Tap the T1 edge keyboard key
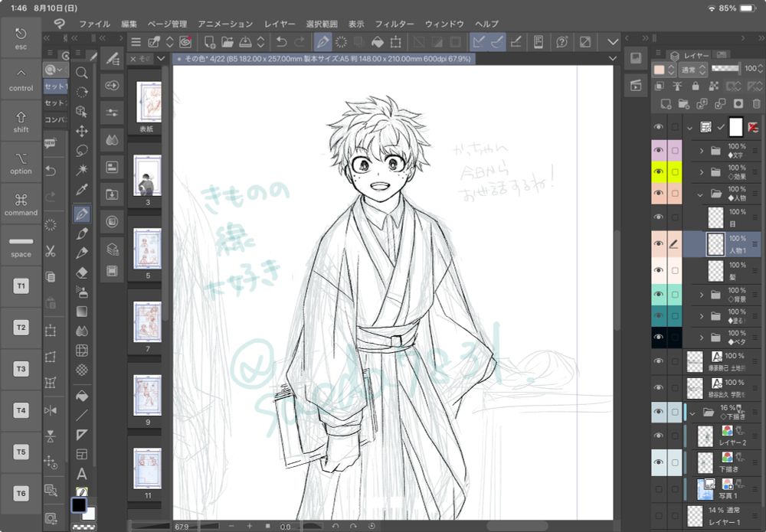The width and height of the screenshot is (766, 532). [21, 286]
